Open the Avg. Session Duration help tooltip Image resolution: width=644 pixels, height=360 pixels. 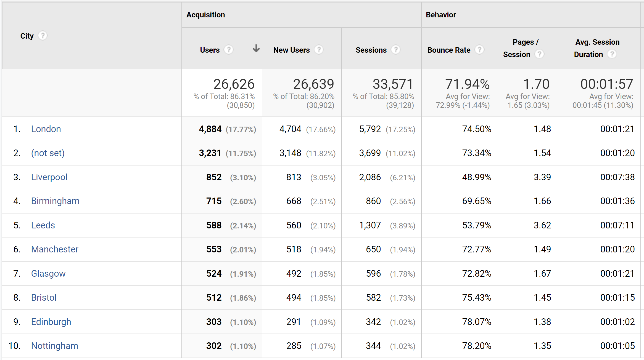[613, 54]
